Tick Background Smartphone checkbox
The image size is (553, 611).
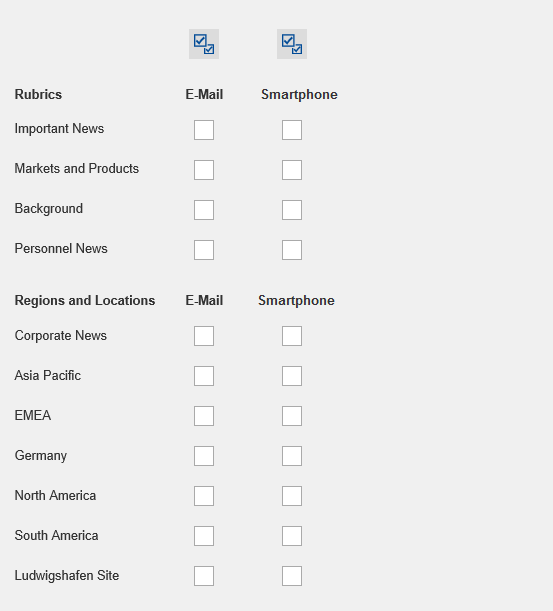pyautogui.click(x=292, y=210)
